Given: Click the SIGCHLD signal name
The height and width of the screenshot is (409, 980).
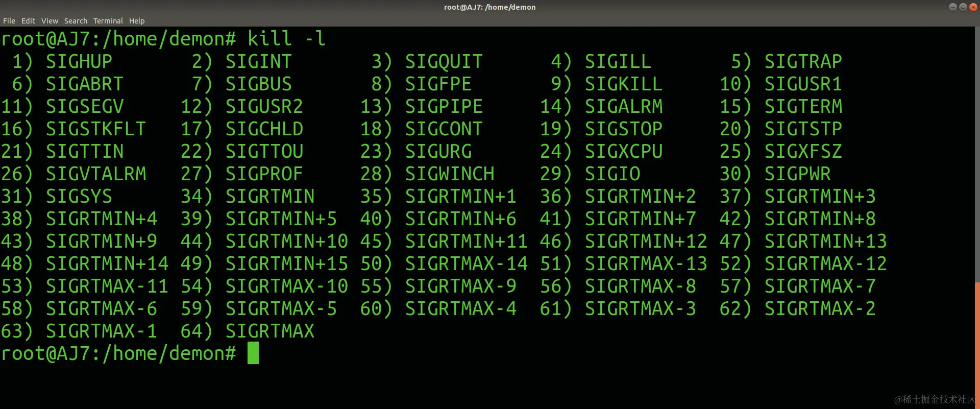Looking at the screenshot, I should (264, 129).
